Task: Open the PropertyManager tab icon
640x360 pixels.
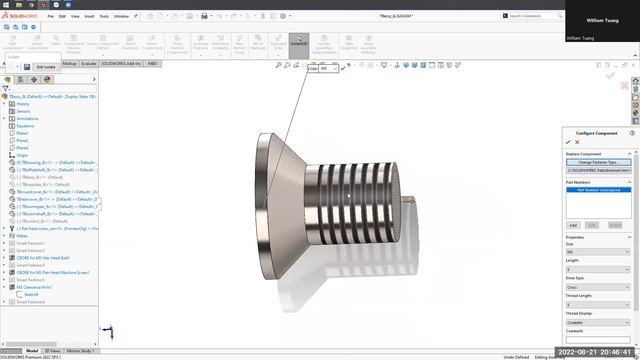Action: pos(20,80)
